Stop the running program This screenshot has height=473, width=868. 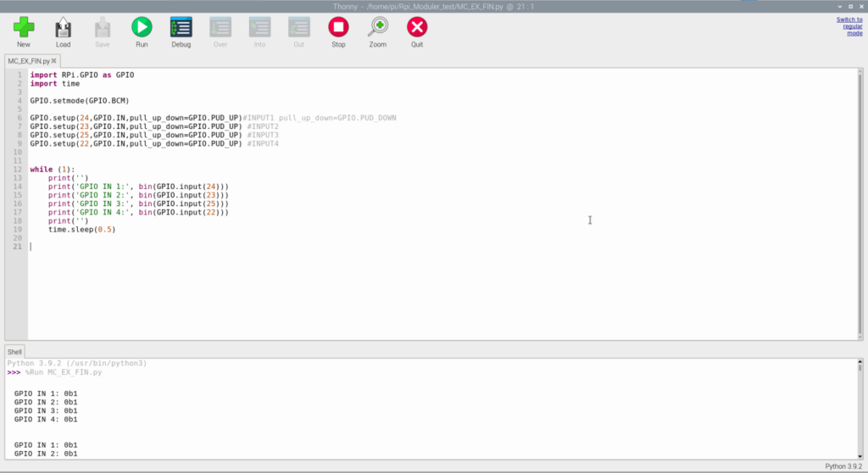click(338, 28)
